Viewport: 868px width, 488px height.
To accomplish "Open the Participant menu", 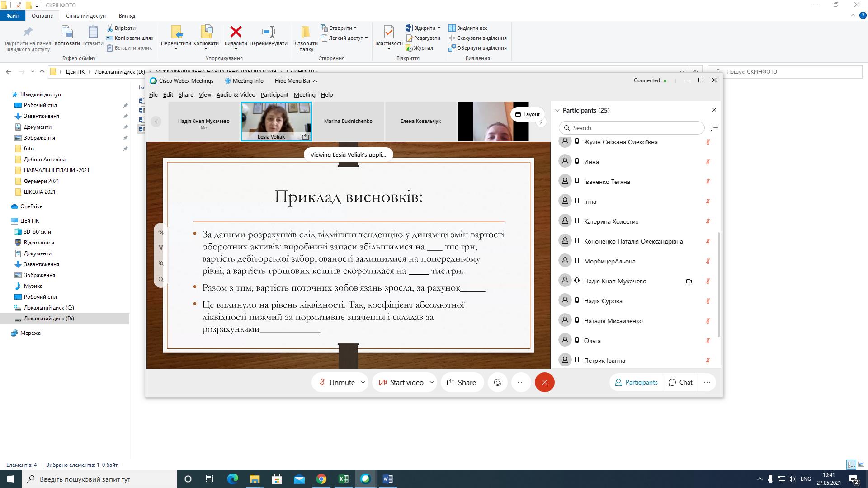I will click(274, 94).
